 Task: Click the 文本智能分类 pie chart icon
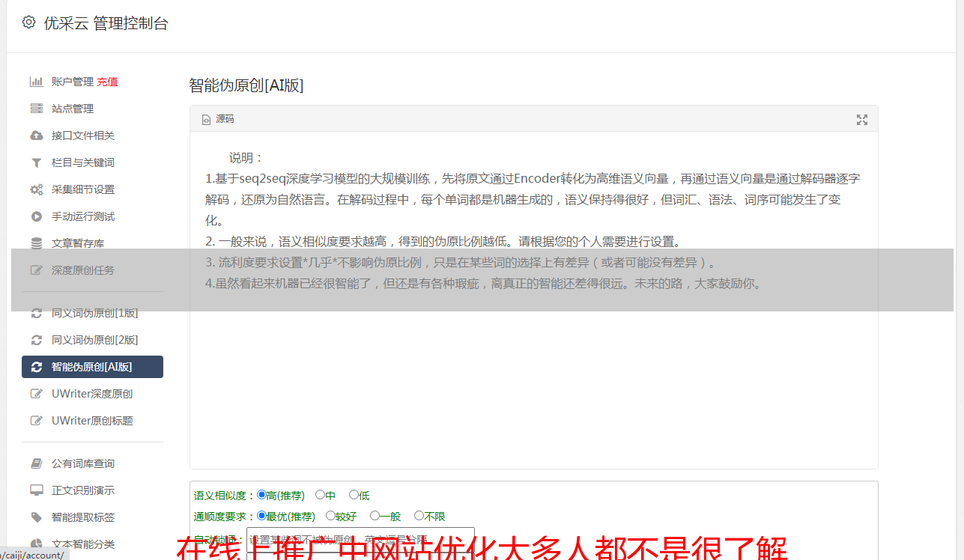pyautogui.click(x=36, y=544)
